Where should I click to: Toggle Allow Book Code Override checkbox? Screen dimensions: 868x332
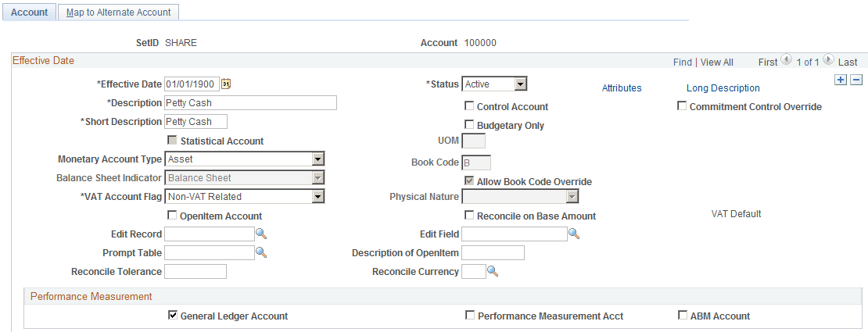coord(469,181)
